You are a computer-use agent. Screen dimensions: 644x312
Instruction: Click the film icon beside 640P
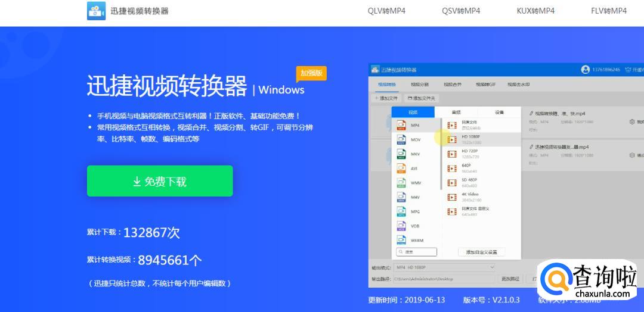[452, 168]
